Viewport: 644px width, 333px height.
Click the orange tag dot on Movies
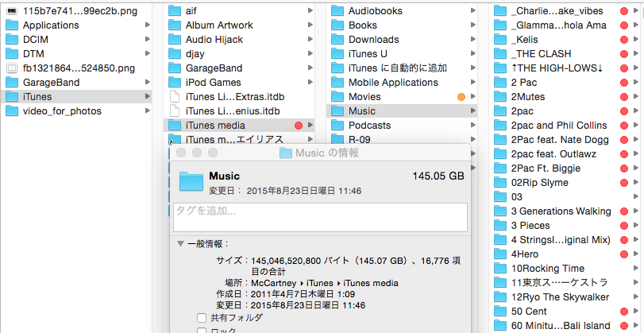[x=461, y=97]
